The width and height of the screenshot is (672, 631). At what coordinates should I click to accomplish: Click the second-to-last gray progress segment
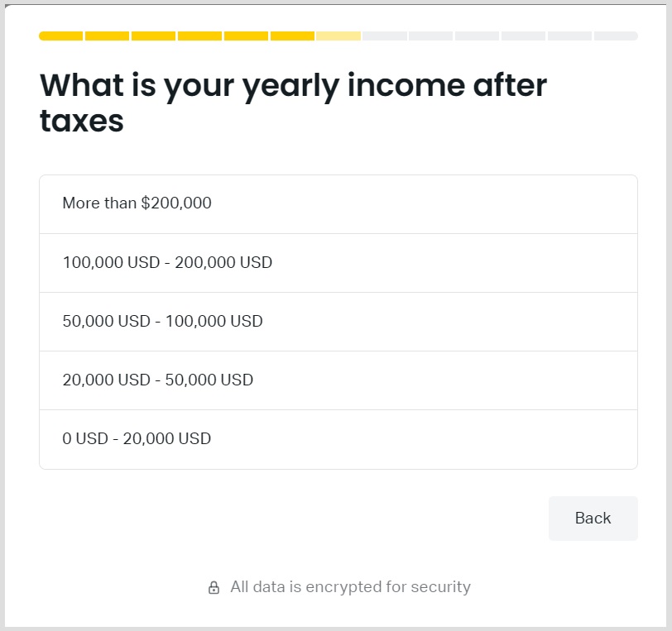[x=570, y=36]
